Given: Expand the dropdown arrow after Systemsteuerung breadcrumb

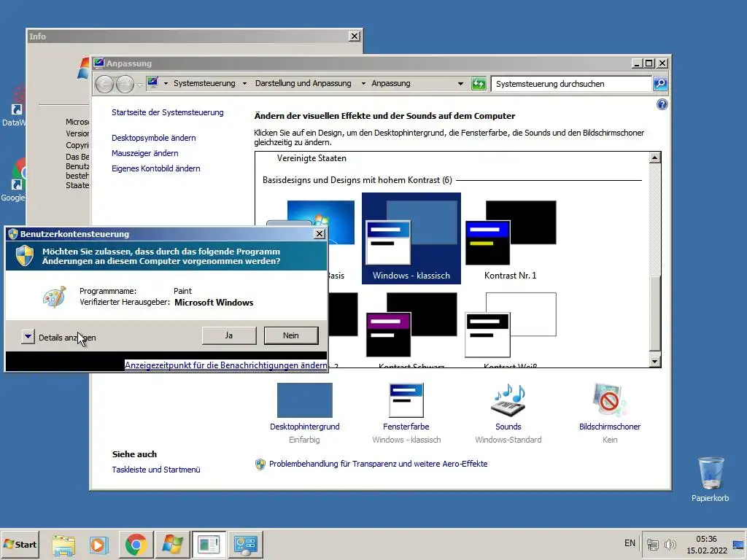Looking at the screenshot, I should point(245,83).
